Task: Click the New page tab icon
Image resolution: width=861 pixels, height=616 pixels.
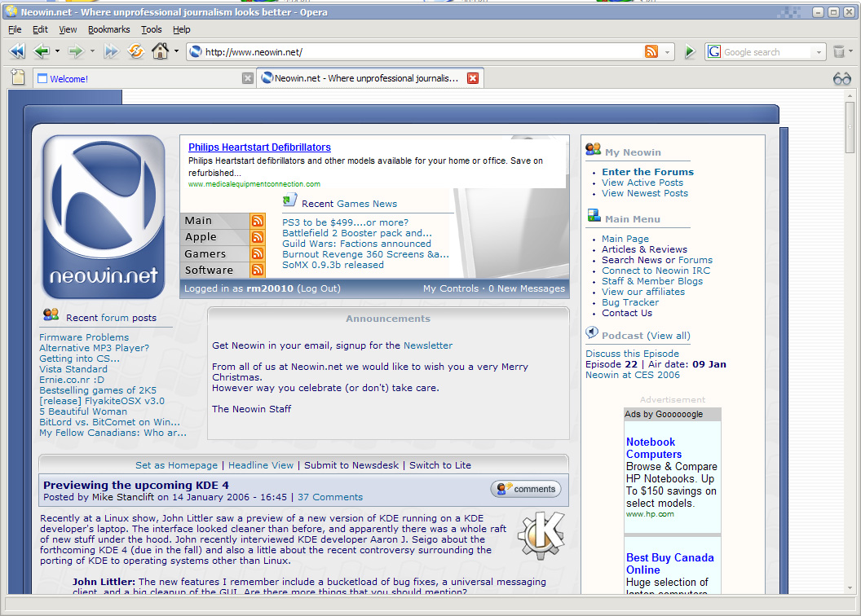Action: [x=18, y=77]
